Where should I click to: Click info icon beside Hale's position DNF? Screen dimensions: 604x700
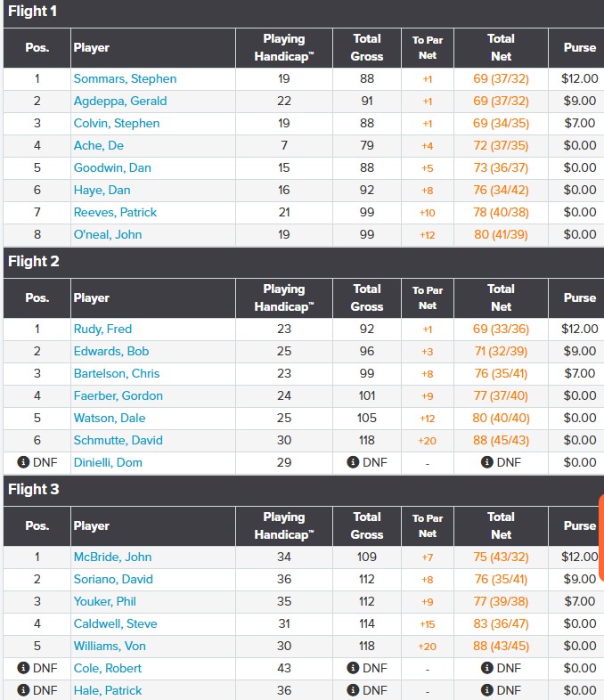(x=23, y=690)
